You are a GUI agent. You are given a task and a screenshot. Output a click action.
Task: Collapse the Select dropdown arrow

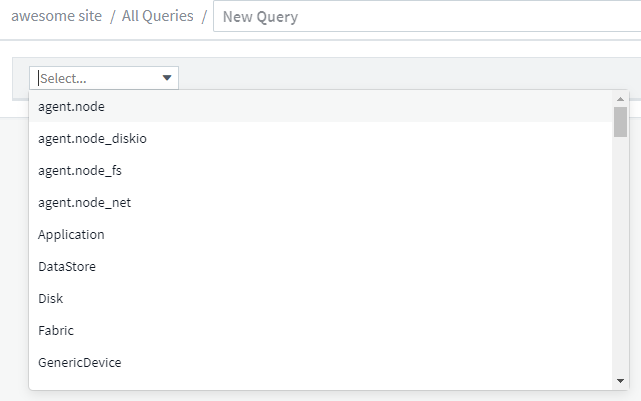tap(167, 78)
